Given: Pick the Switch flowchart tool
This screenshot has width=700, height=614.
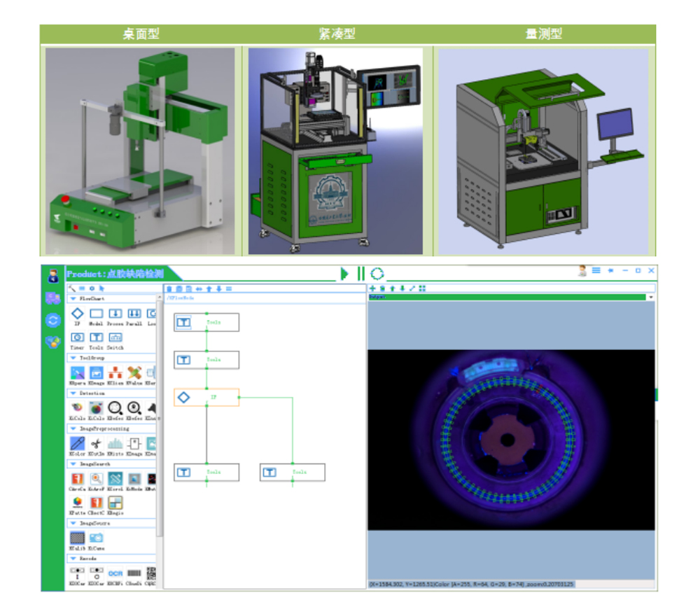Looking at the screenshot, I should [x=115, y=337].
